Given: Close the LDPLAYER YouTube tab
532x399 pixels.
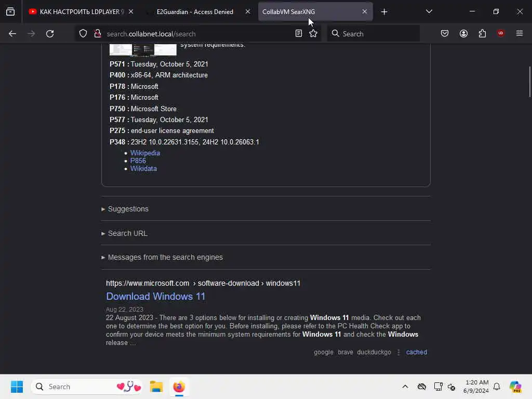Looking at the screenshot, I should pyautogui.click(x=131, y=12).
